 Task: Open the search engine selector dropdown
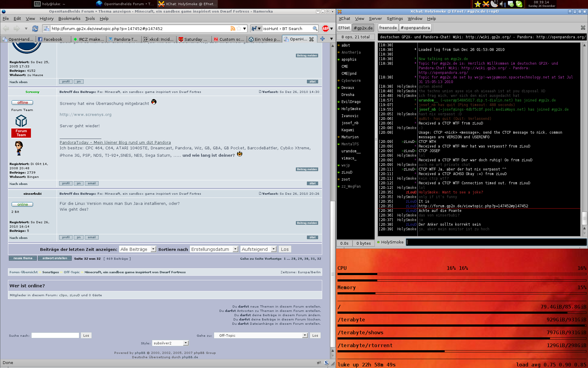pyautogui.click(x=256, y=29)
